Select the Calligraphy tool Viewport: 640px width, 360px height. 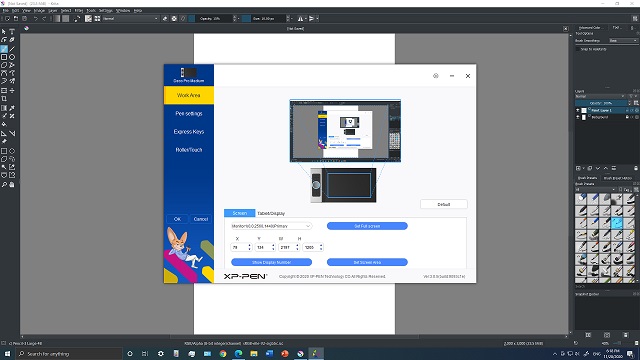click(12, 40)
